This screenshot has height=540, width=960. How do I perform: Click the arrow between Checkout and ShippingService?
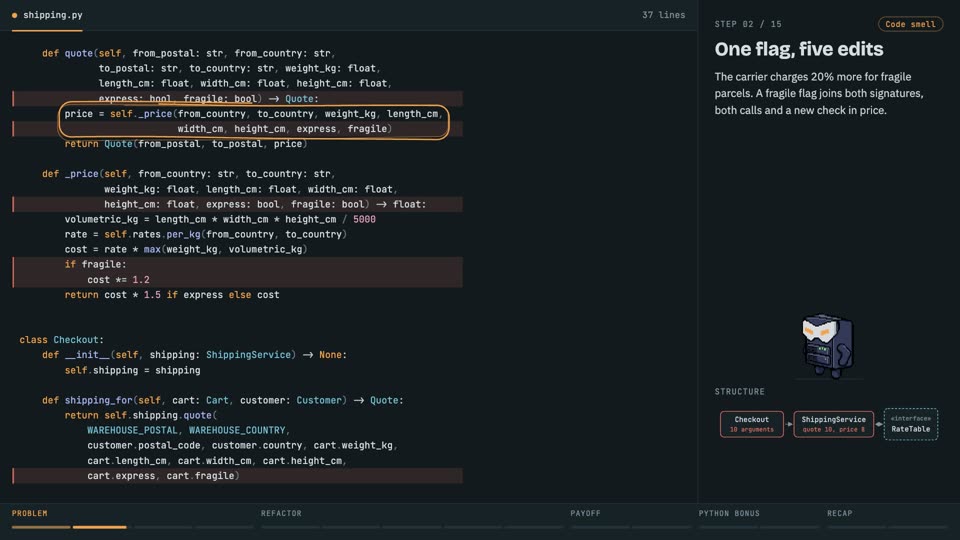pos(789,424)
